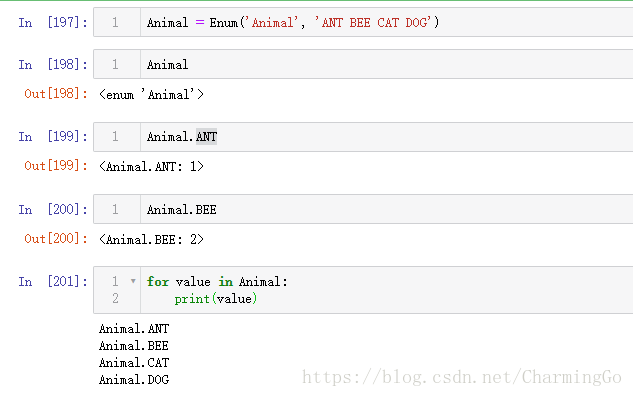This screenshot has width=633, height=397.
Task: Click the Out[198] output prompt
Action: [x=56, y=94]
